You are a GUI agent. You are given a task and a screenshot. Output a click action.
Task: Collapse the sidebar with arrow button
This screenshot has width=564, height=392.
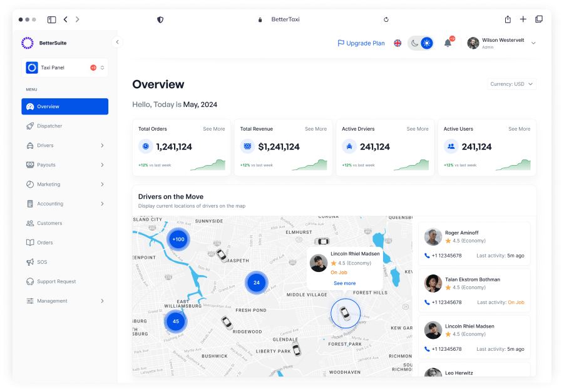[x=117, y=42]
